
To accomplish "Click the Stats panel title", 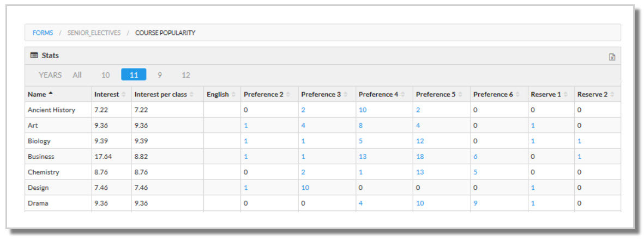I will pyautogui.click(x=50, y=56).
